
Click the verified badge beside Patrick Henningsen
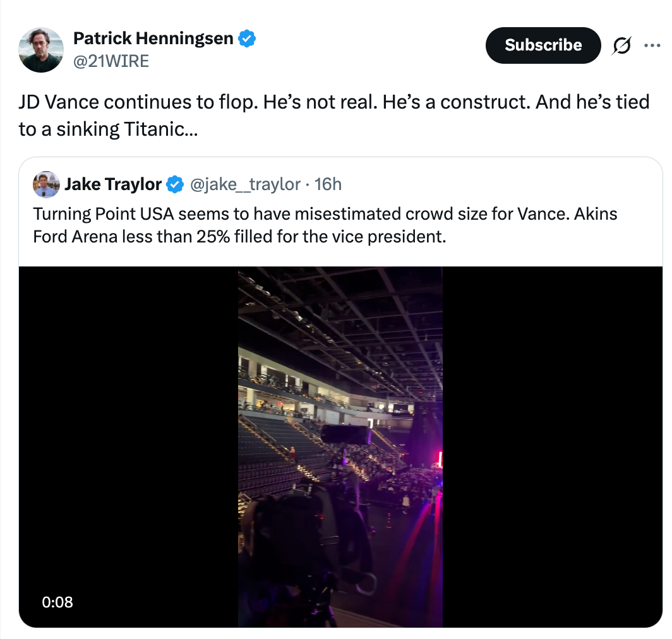[247, 39]
